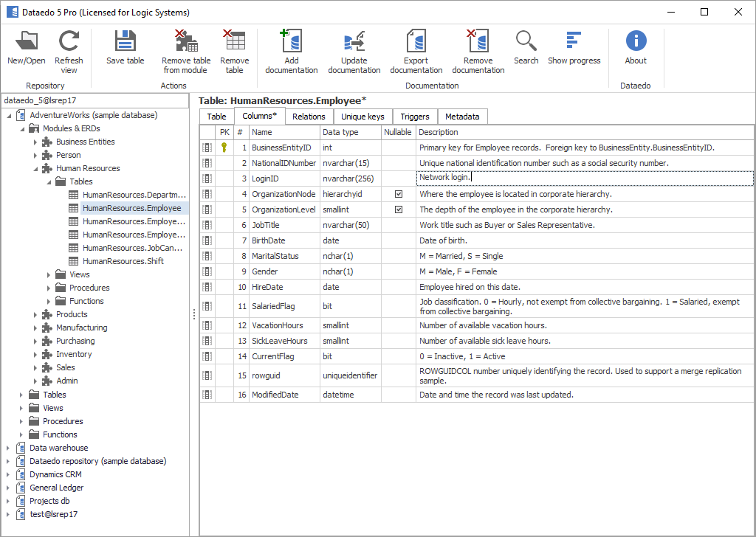Viewport: 756px width, 537px height.
Task: Click Remove table from module icon
Action: coord(186,41)
